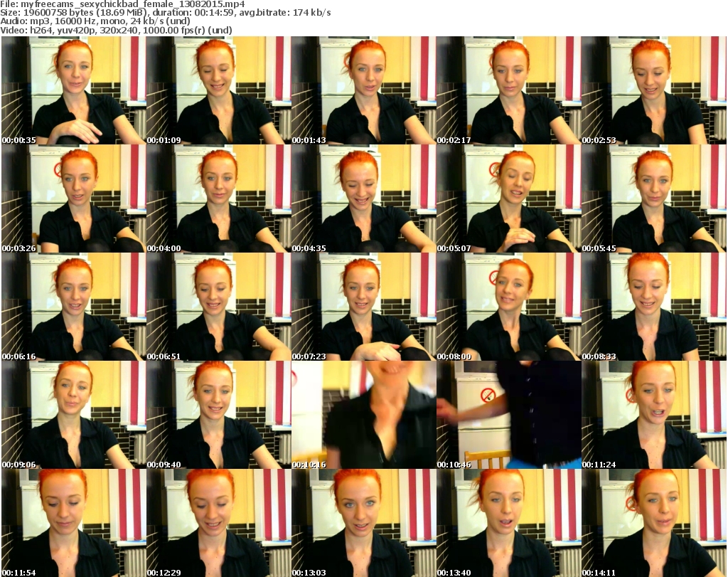Pick the frame timestamped 00:08:00
The image size is (728, 577).
[509, 307]
